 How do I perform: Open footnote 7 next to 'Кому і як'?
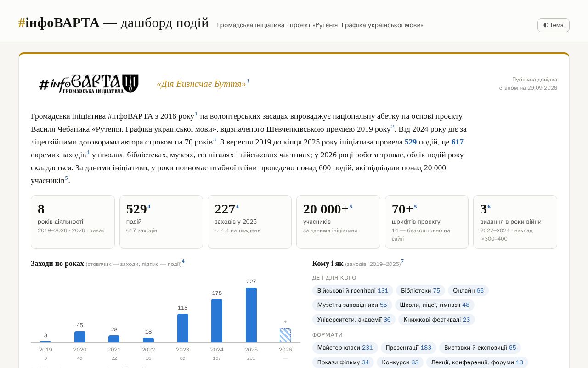[x=402, y=261]
